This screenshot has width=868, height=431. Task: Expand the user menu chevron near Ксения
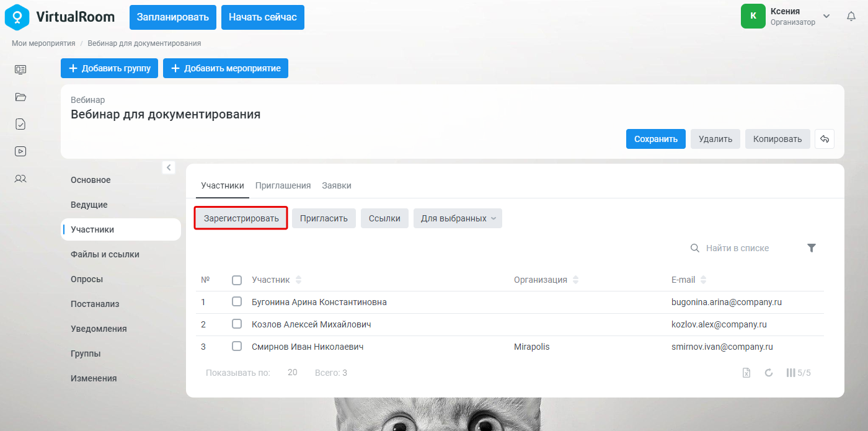click(x=826, y=16)
